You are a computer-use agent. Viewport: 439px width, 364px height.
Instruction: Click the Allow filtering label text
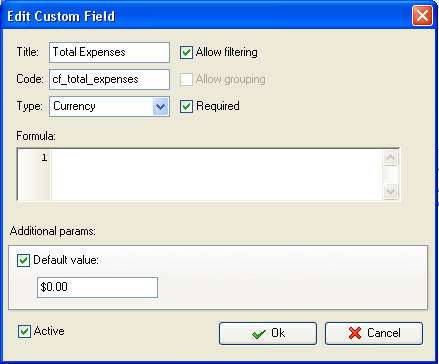click(x=227, y=52)
